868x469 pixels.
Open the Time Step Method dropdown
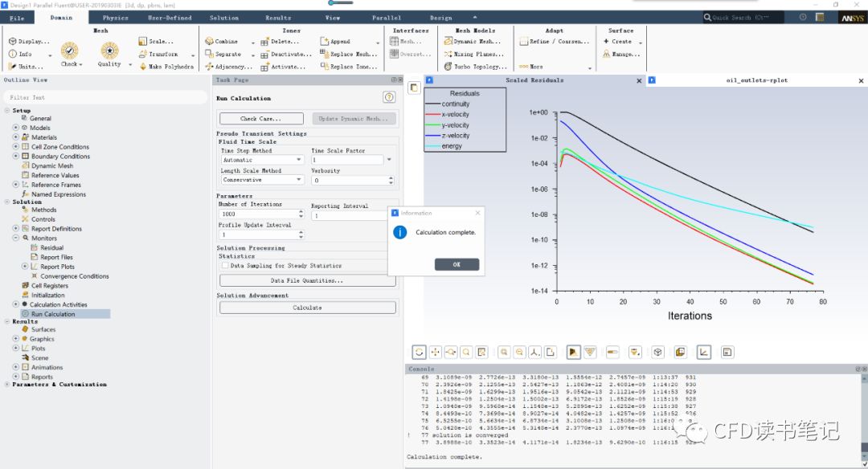coord(262,160)
